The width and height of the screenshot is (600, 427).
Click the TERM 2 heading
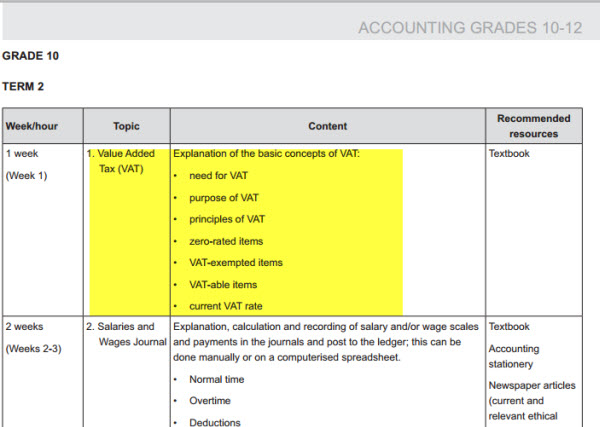(23, 86)
